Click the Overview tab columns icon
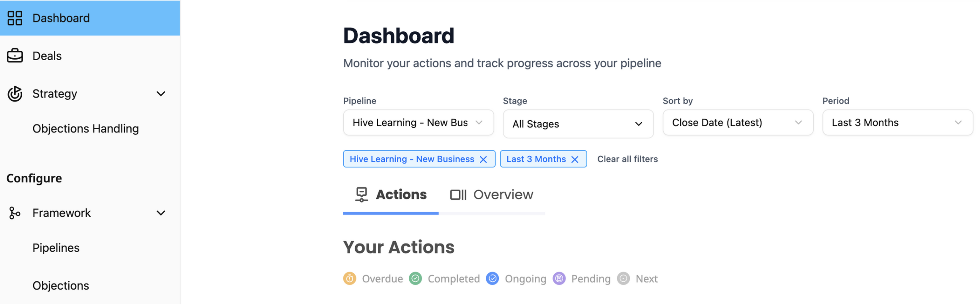 (458, 195)
